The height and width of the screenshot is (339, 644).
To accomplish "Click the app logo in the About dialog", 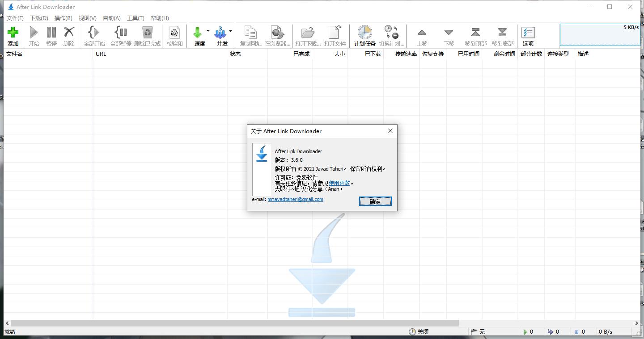I will coord(262,154).
